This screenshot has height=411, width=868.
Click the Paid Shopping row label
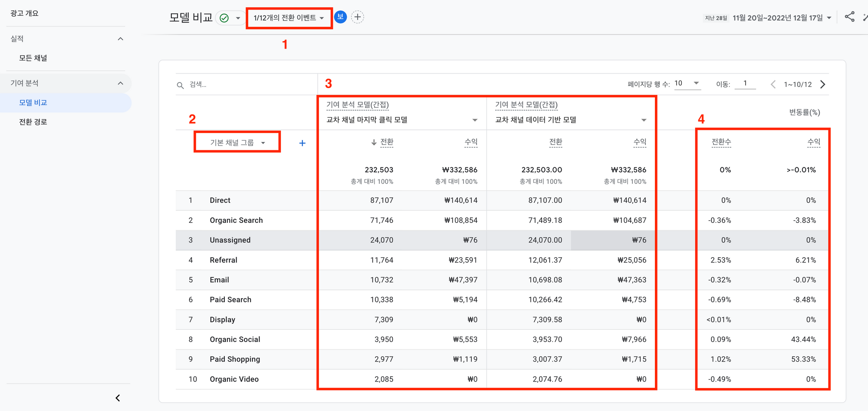coord(235,359)
